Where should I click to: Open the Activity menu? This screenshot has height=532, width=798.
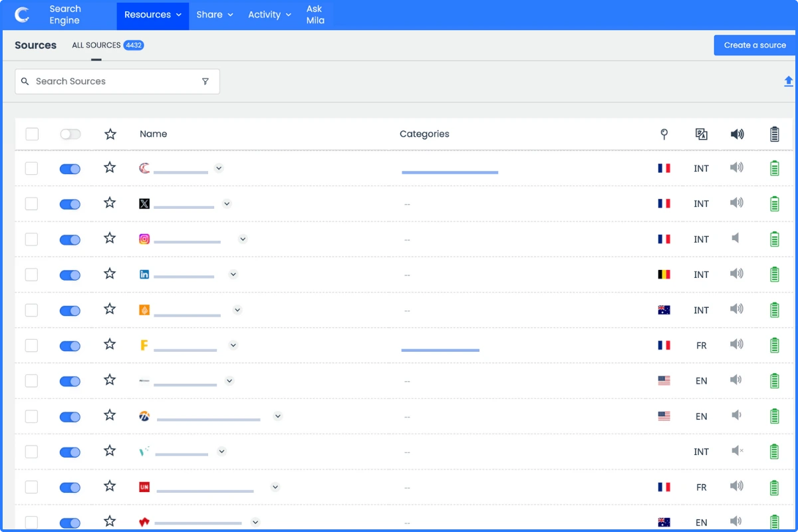pyautogui.click(x=269, y=15)
